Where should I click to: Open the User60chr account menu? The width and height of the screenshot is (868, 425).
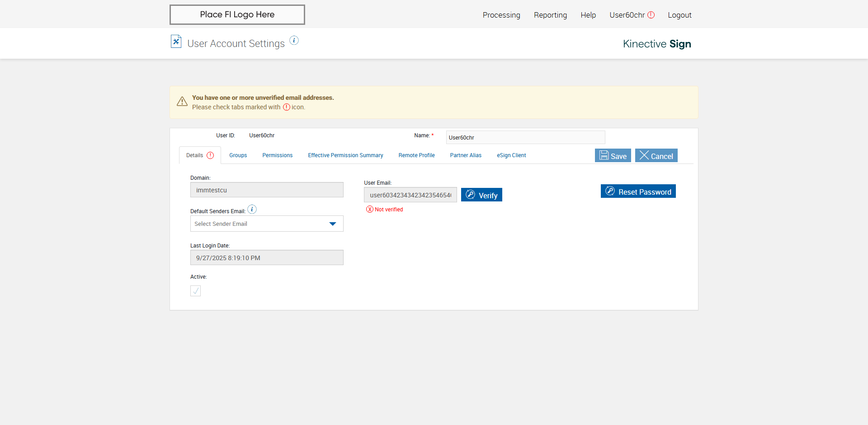pos(627,15)
